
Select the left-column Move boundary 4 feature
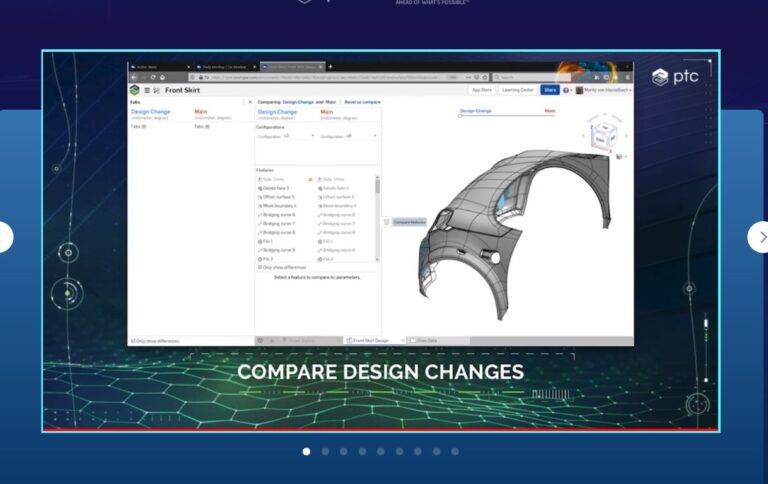pos(277,206)
